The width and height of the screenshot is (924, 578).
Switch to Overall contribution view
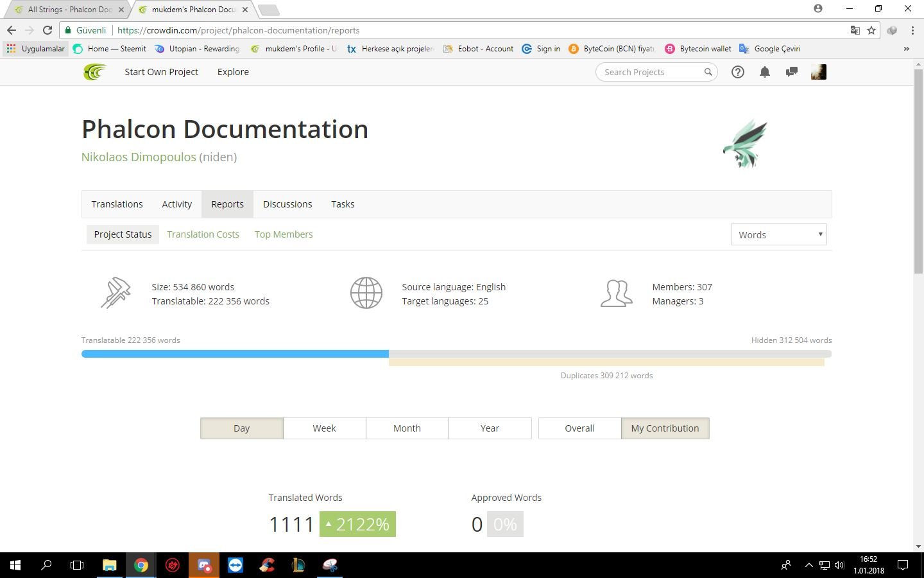click(x=579, y=428)
